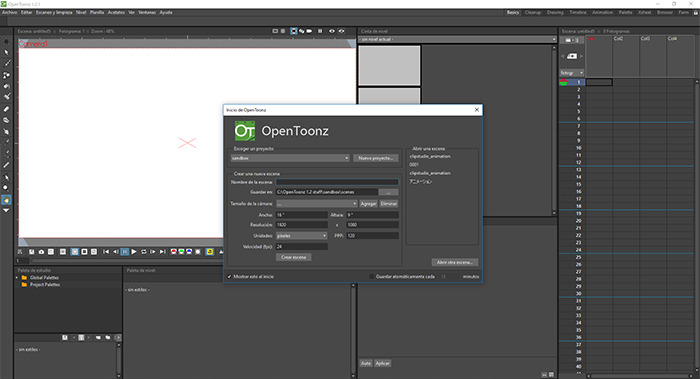The height and width of the screenshot is (379, 700).
Task: Click 'Aplicar' button below level strip
Action: (383, 363)
